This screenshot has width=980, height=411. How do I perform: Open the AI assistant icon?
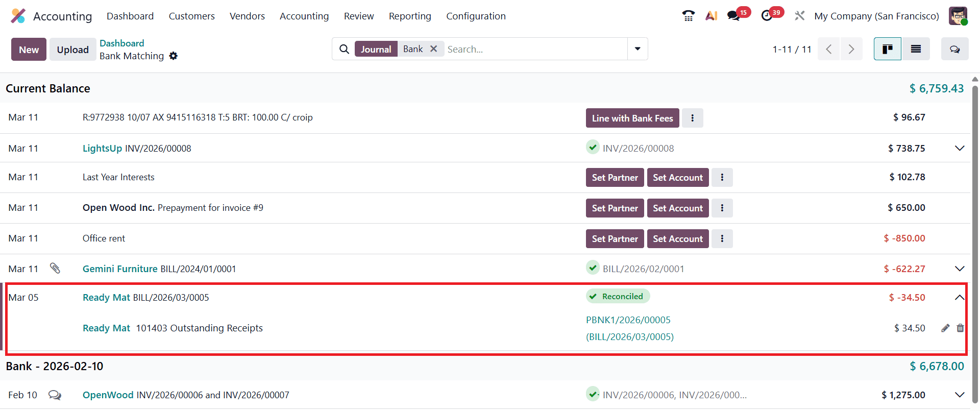[711, 16]
